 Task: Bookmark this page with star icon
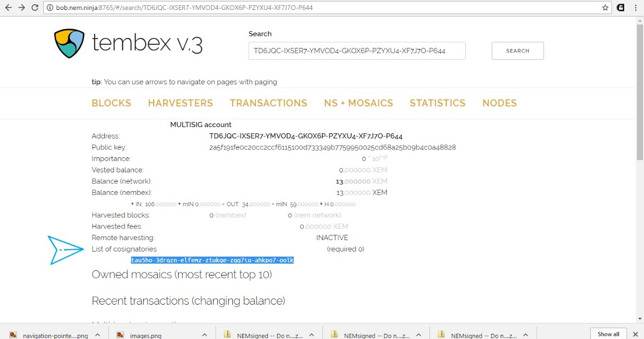[x=605, y=8]
